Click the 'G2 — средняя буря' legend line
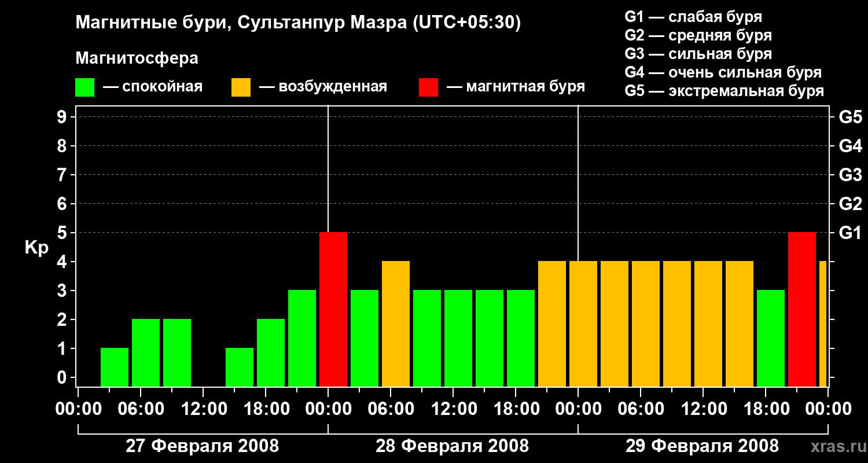The width and height of the screenshot is (868, 463). [698, 35]
